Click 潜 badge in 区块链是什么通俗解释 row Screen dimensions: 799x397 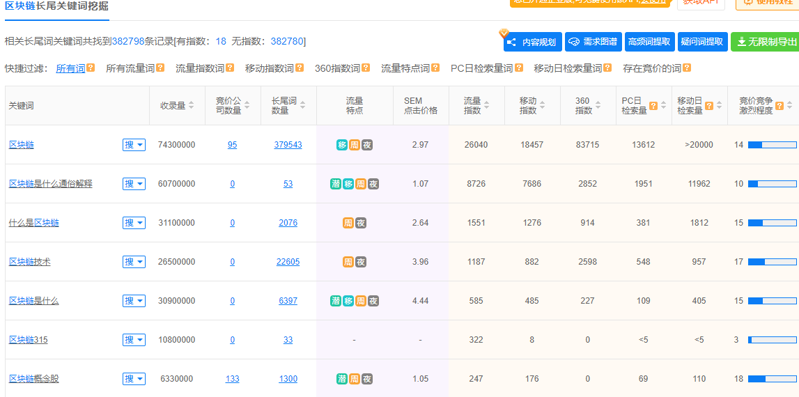coord(336,184)
